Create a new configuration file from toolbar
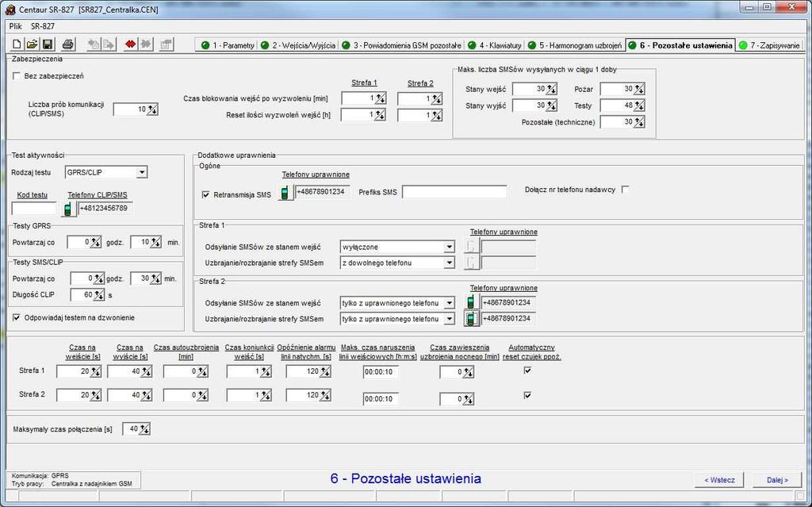Image resolution: width=812 pixels, height=507 pixels. (17, 44)
